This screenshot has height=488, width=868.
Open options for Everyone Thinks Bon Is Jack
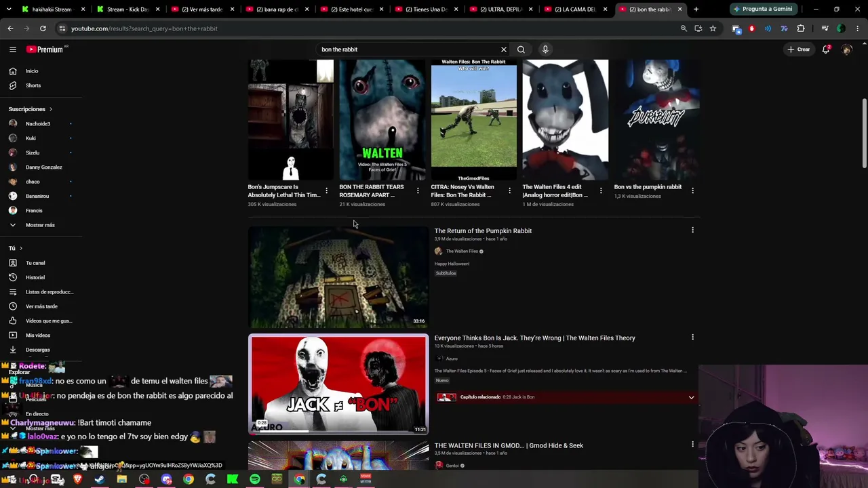point(692,338)
